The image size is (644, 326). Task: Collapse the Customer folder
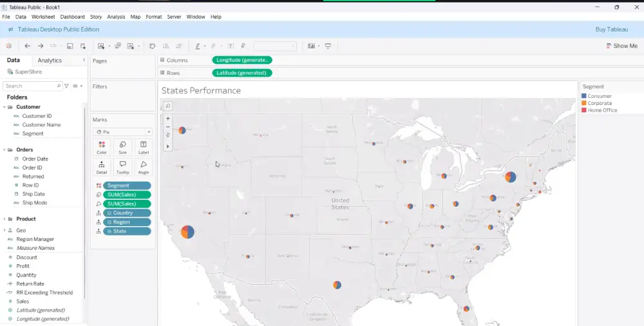[5, 107]
